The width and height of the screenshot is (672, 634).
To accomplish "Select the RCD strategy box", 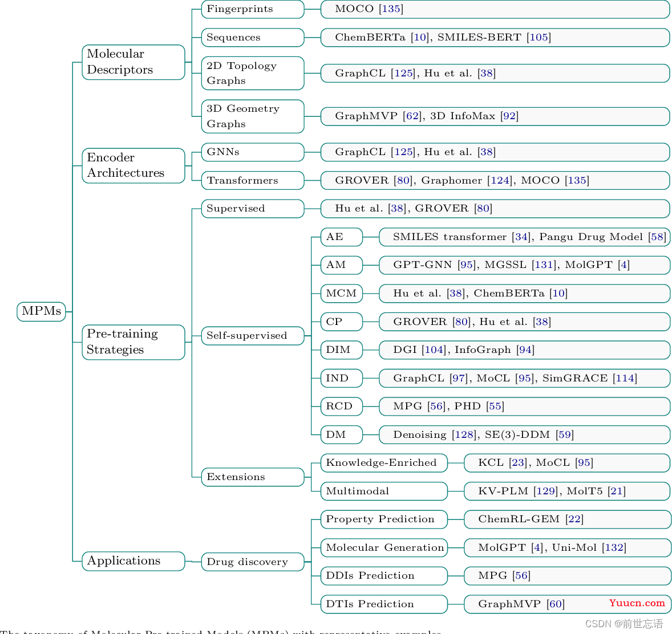I will (342, 406).
